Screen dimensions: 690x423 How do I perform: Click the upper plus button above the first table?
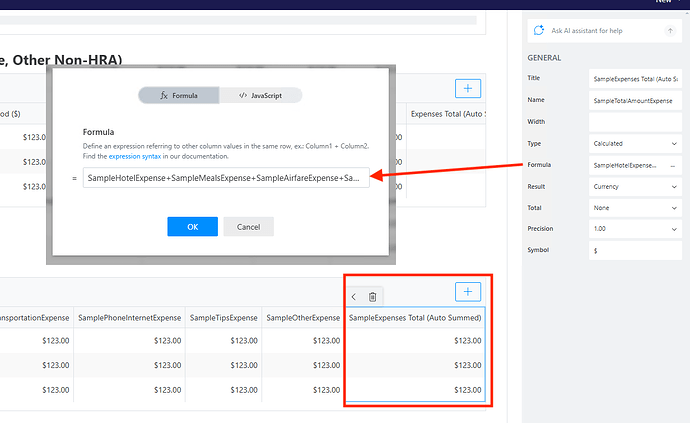[468, 88]
